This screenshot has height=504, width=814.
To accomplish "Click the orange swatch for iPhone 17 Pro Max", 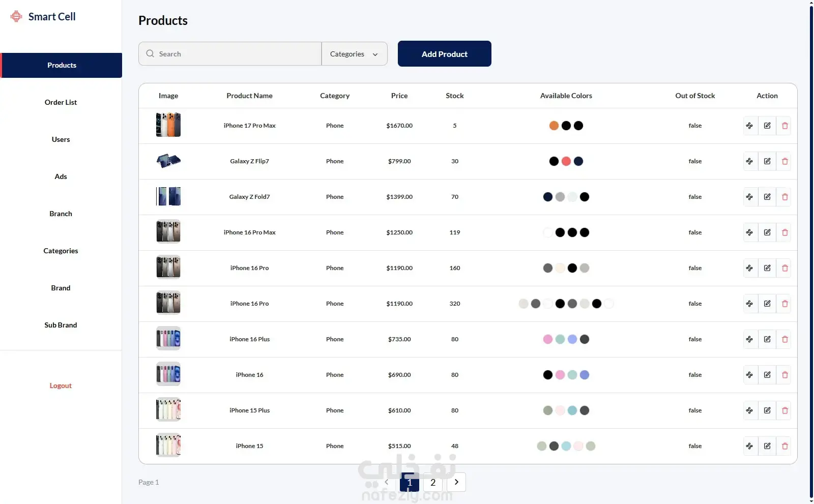I will [x=554, y=126].
